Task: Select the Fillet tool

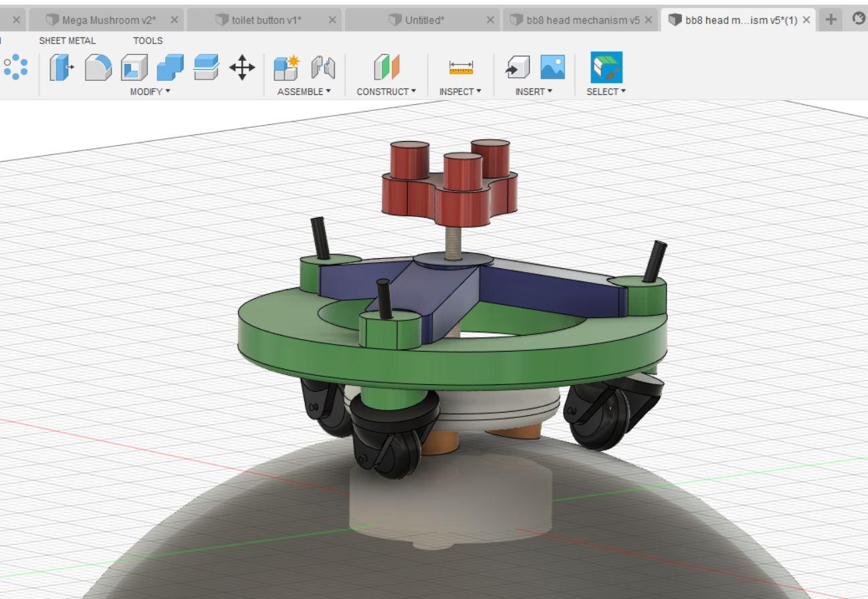Action: 99,68
